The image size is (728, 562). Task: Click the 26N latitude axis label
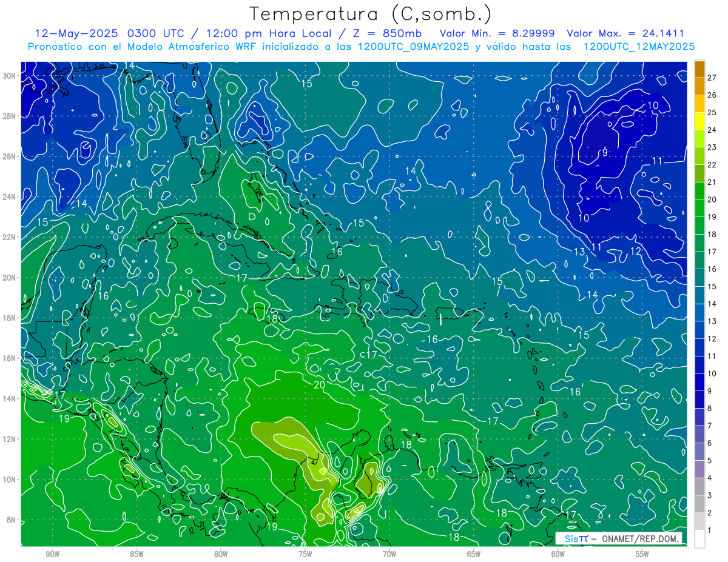pyautogui.click(x=10, y=156)
